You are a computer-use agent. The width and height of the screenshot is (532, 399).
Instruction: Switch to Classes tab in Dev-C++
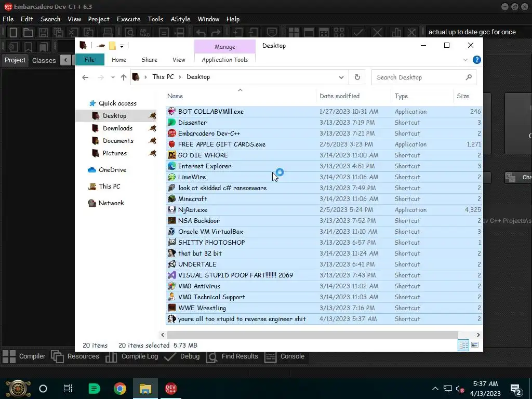pos(44,60)
